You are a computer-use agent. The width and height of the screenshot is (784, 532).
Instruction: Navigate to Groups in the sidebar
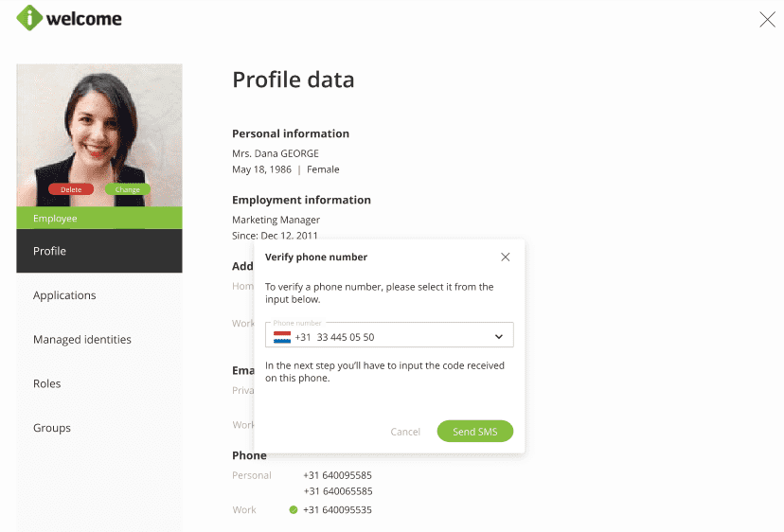pos(52,428)
